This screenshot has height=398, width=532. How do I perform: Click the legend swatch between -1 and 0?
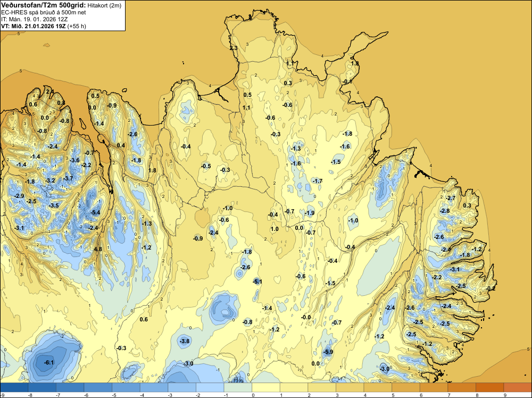238,387
